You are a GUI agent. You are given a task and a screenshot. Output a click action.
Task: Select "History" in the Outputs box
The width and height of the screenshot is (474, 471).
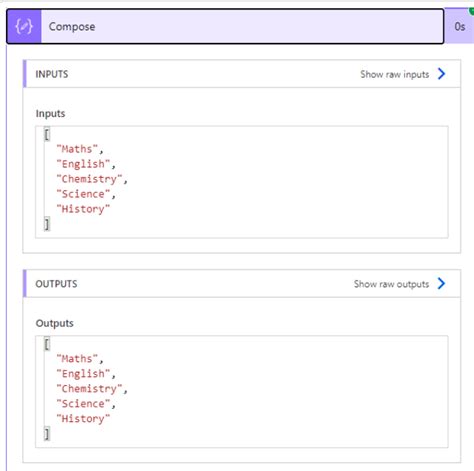83,419
